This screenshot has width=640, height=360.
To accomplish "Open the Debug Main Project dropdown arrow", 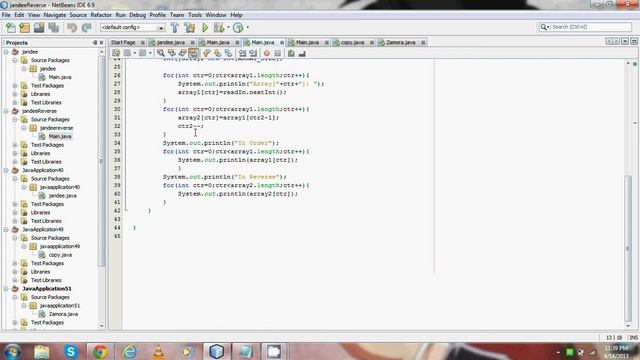I will pyautogui.click(x=228, y=27).
